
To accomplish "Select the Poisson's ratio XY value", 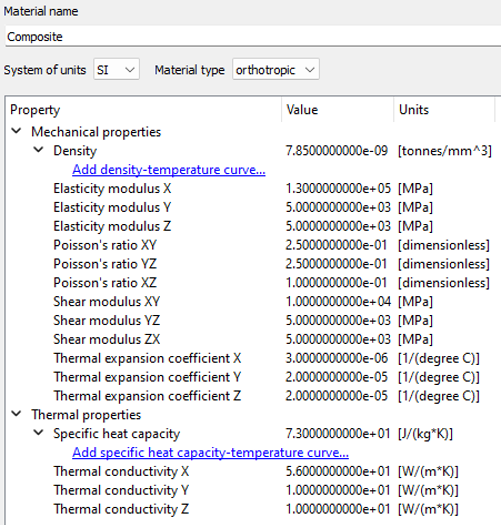I will [336, 245].
